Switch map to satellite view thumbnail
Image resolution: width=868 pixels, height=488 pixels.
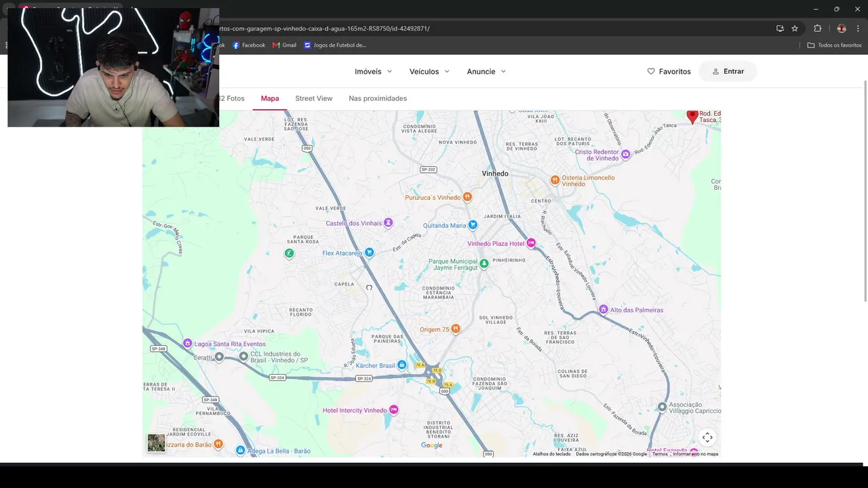click(157, 443)
